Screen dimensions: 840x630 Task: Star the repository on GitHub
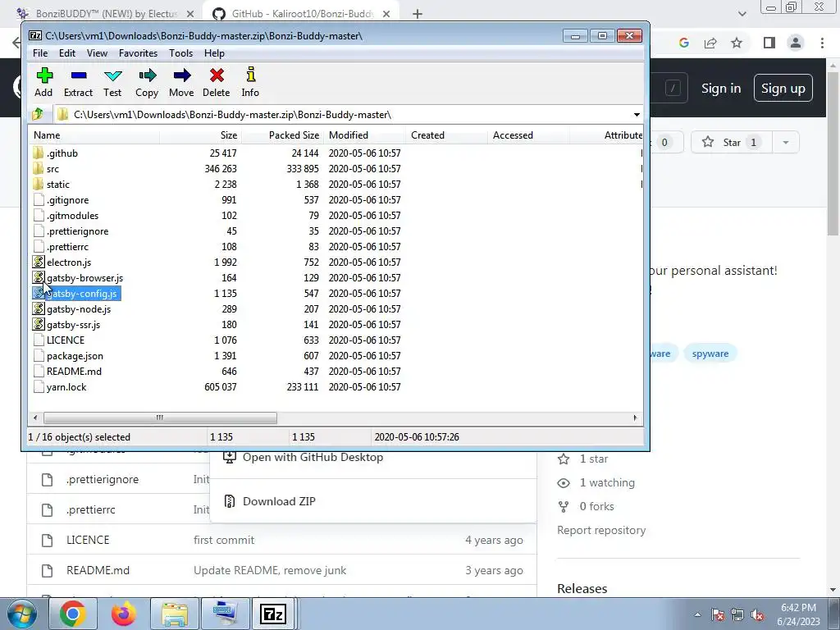pos(731,143)
